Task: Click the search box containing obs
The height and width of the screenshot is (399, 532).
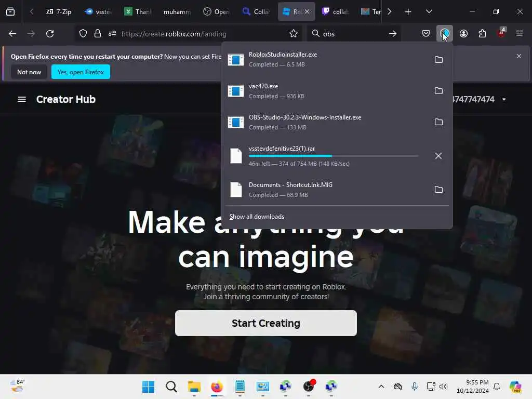Action: point(353,34)
